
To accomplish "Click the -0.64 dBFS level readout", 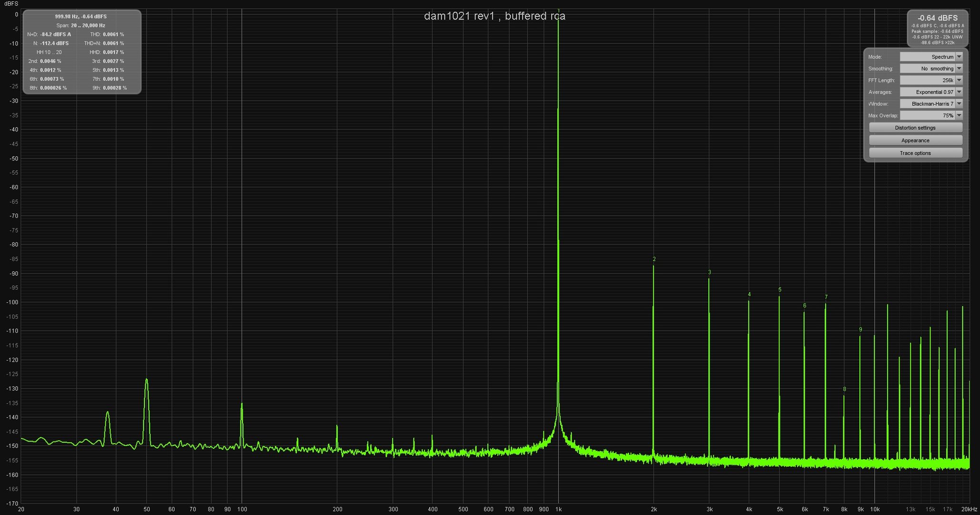I will pos(937,18).
